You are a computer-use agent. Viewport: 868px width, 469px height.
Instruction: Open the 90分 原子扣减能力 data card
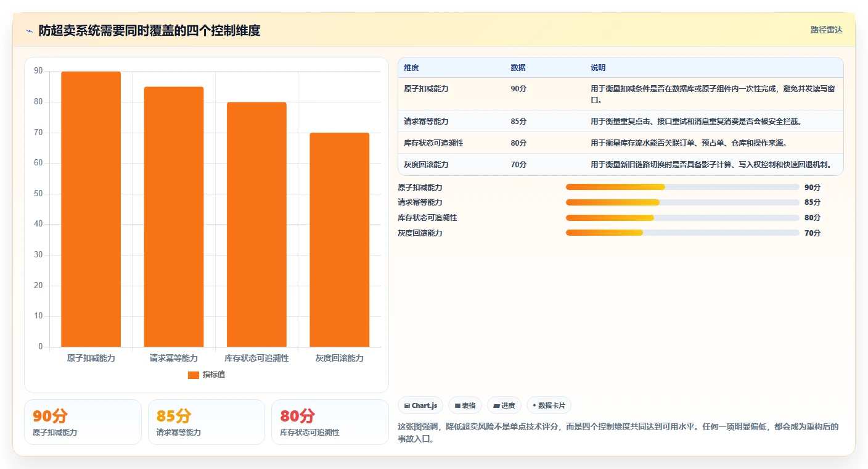83,422
